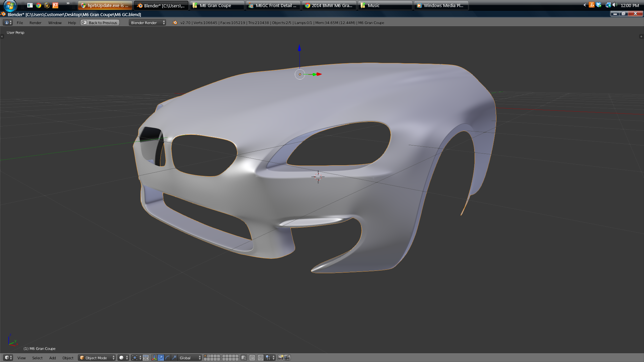The height and width of the screenshot is (362, 644).
Task: Click the 3D cursor crosshair
Action: (318, 177)
